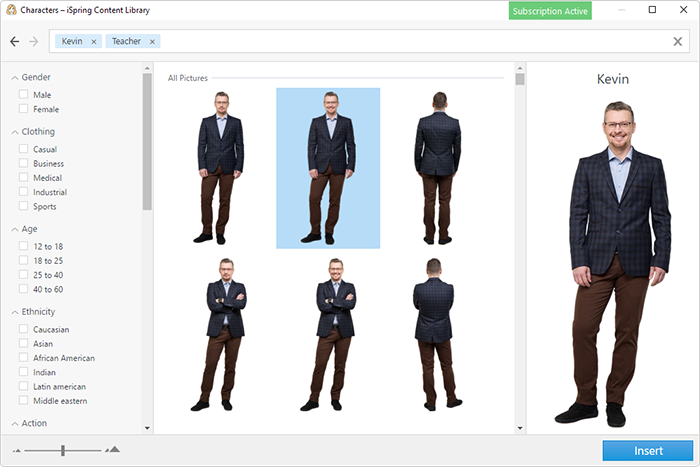
Task: Select Kevin back view in top row
Action: pos(438,168)
